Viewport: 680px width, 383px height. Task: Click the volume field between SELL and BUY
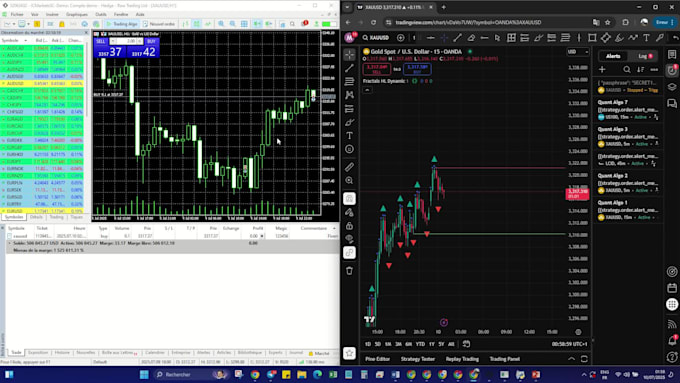click(x=126, y=41)
